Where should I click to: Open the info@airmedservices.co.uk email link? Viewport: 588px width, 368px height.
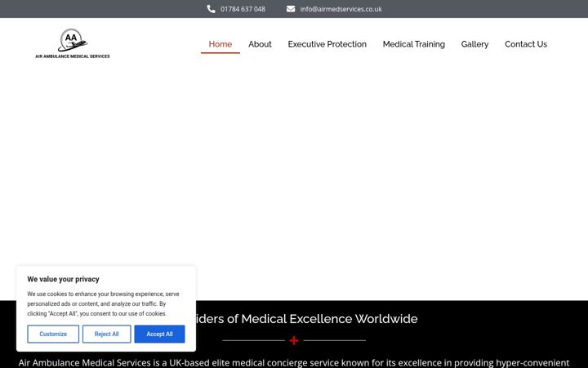coord(341,9)
